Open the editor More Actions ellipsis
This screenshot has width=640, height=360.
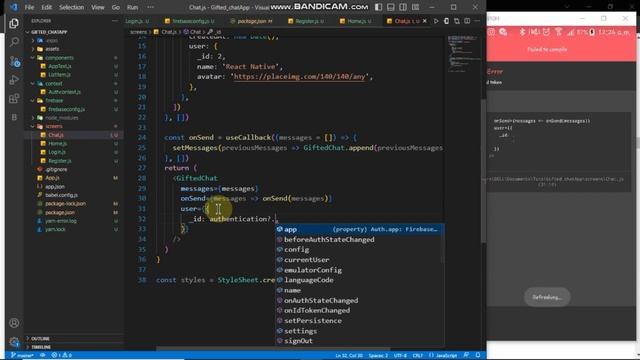(477, 21)
